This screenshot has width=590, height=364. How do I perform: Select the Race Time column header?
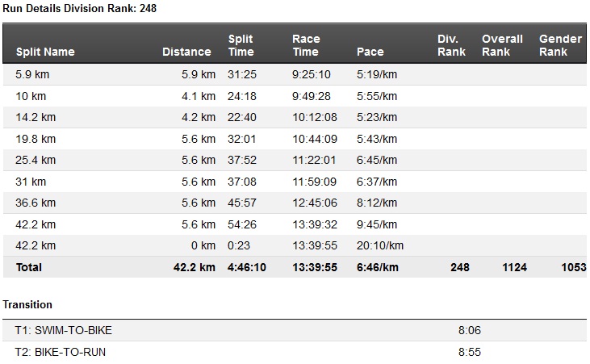306,45
